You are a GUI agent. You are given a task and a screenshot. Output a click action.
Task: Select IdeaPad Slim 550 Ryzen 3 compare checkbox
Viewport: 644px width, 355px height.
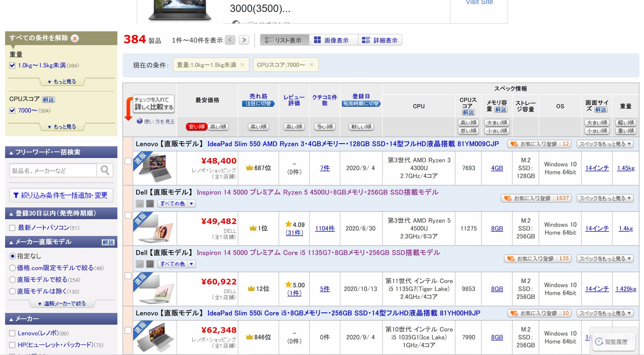pyautogui.click(x=128, y=161)
